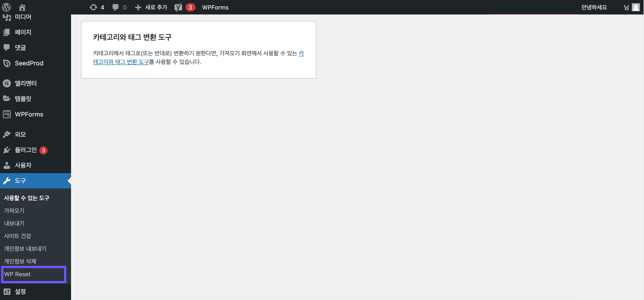Open 엘리멘터 (Elementor) menu
The height and width of the screenshot is (300, 644).
[x=26, y=83]
